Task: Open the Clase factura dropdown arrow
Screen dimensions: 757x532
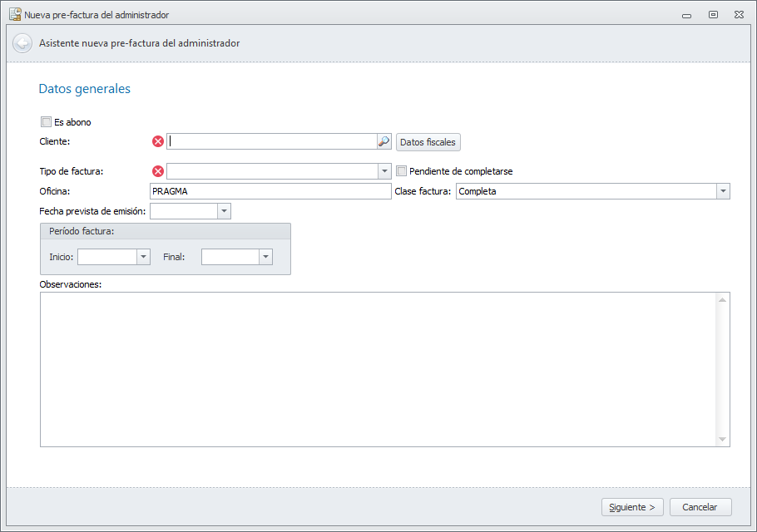Action: click(x=723, y=191)
